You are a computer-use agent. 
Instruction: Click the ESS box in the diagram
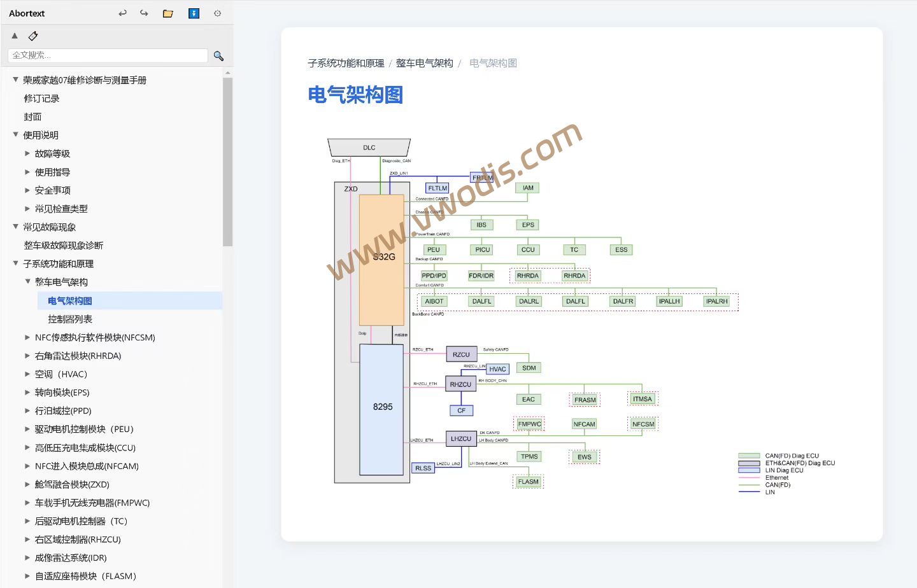tap(622, 250)
